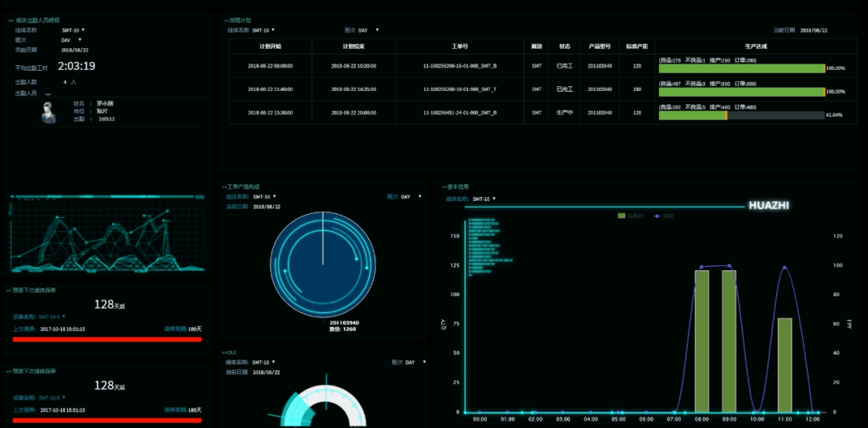The width and height of the screenshot is (868, 428).
Task: Click the green bar at 11:00
Action: pos(784,364)
